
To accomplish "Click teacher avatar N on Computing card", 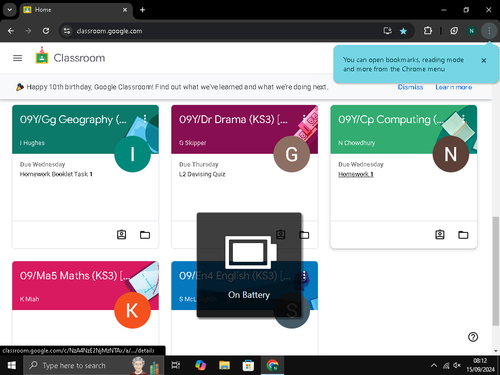I will [451, 154].
